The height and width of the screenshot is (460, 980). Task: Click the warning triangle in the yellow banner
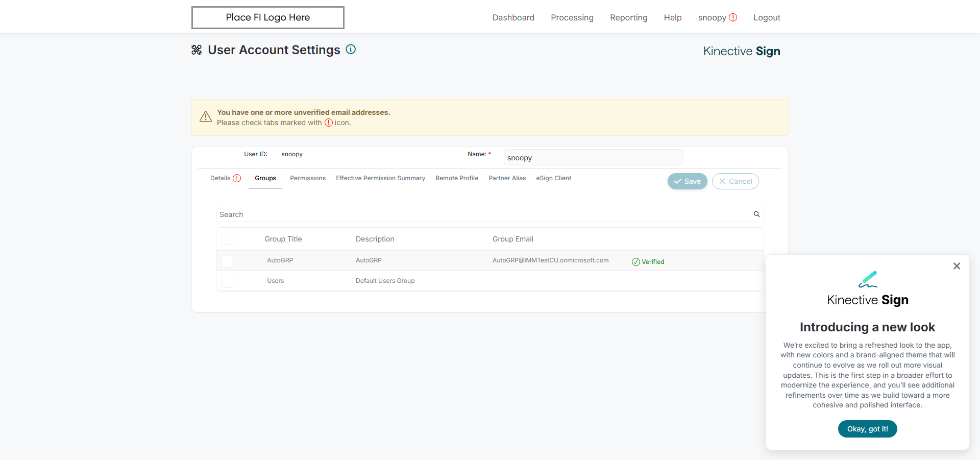[206, 117]
